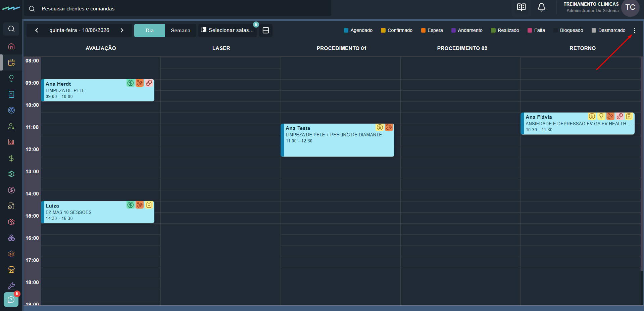644x311 pixels.
Task: Open the notifications bell
Action: 541,7
